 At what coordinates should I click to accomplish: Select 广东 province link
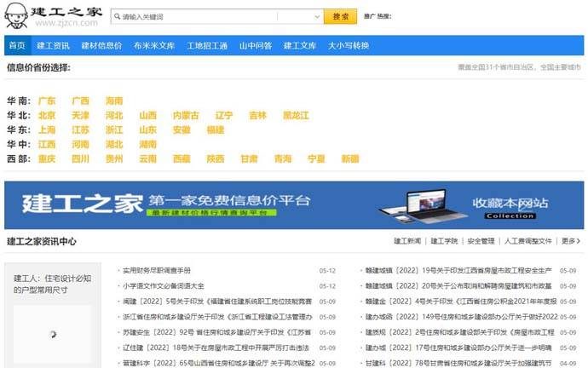coord(47,101)
